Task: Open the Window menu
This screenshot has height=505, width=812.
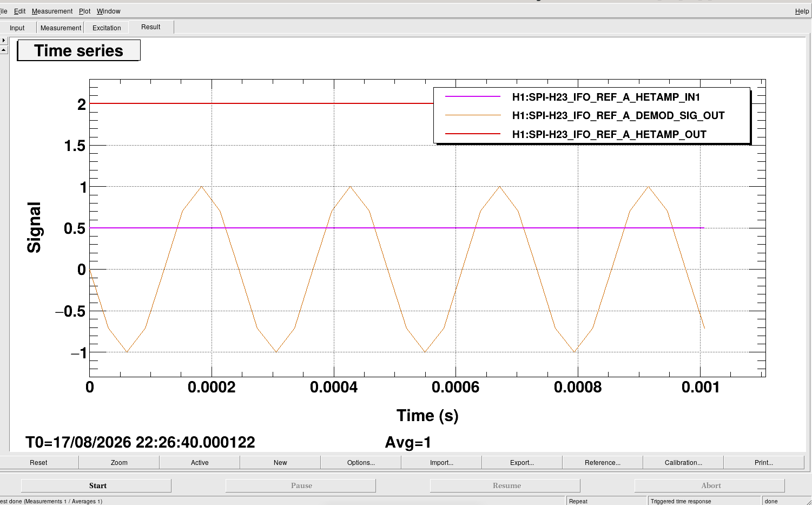Action: click(x=108, y=11)
